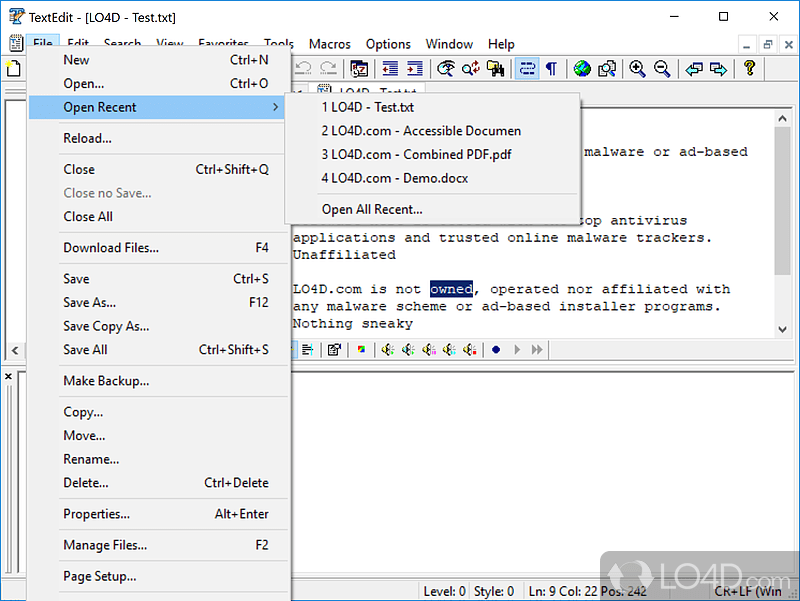The width and height of the screenshot is (800, 601).
Task: Click the previous window arrow icon
Action: click(693, 68)
